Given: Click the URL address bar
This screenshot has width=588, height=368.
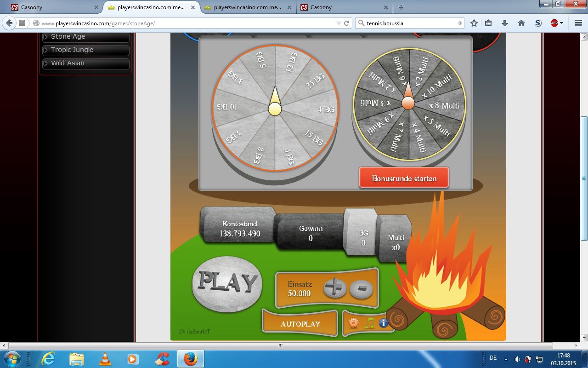Looking at the screenshot, I should [188, 23].
